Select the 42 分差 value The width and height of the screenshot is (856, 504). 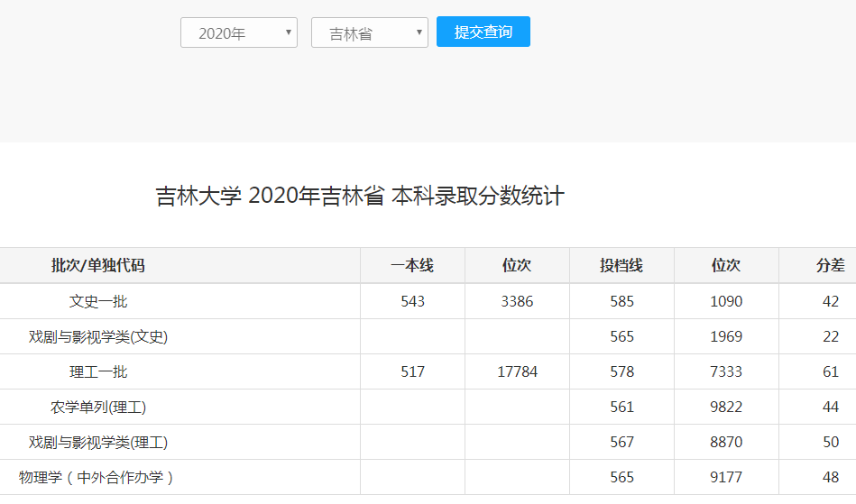(831, 301)
